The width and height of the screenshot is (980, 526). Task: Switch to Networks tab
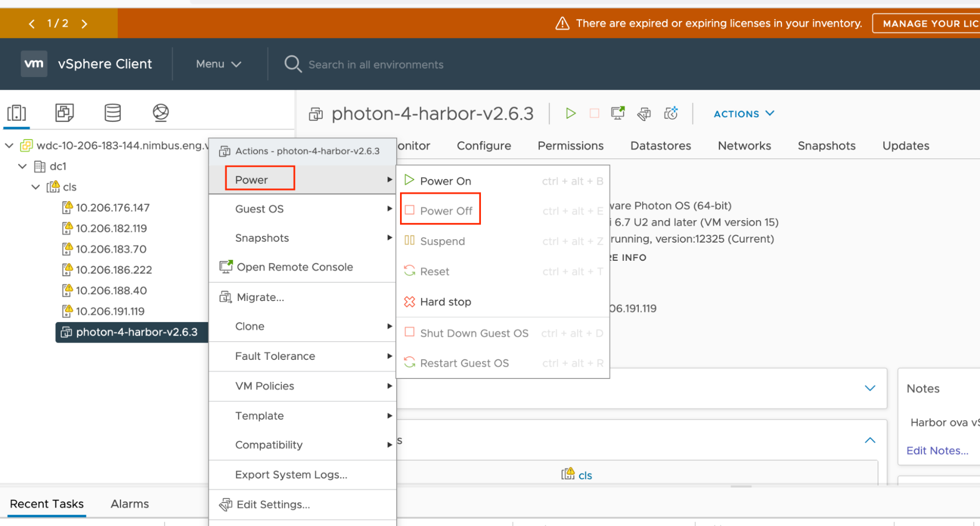pos(744,146)
